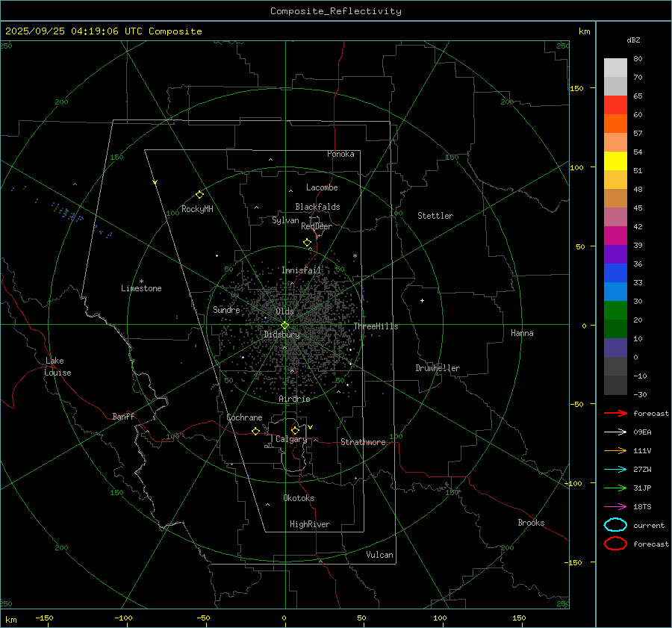Screen dimensions: 672x628
Task: Click the yellow diamond marker at Didsbury
Action: [x=284, y=325]
